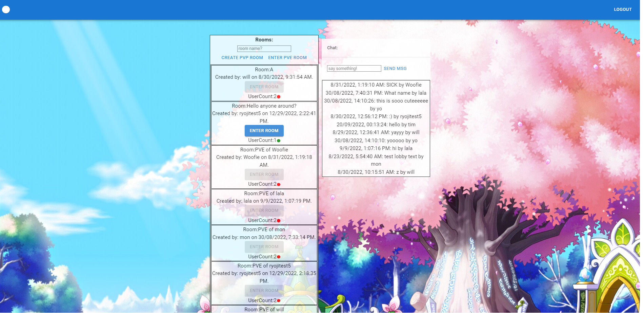Click the white circle logo in header
The height and width of the screenshot is (313, 644).
click(x=6, y=10)
